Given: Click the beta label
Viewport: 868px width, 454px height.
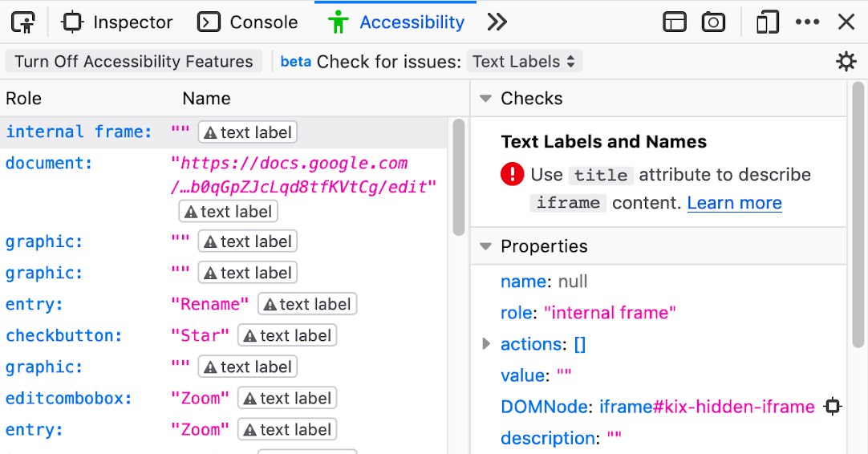Looking at the screenshot, I should [295, 62].
